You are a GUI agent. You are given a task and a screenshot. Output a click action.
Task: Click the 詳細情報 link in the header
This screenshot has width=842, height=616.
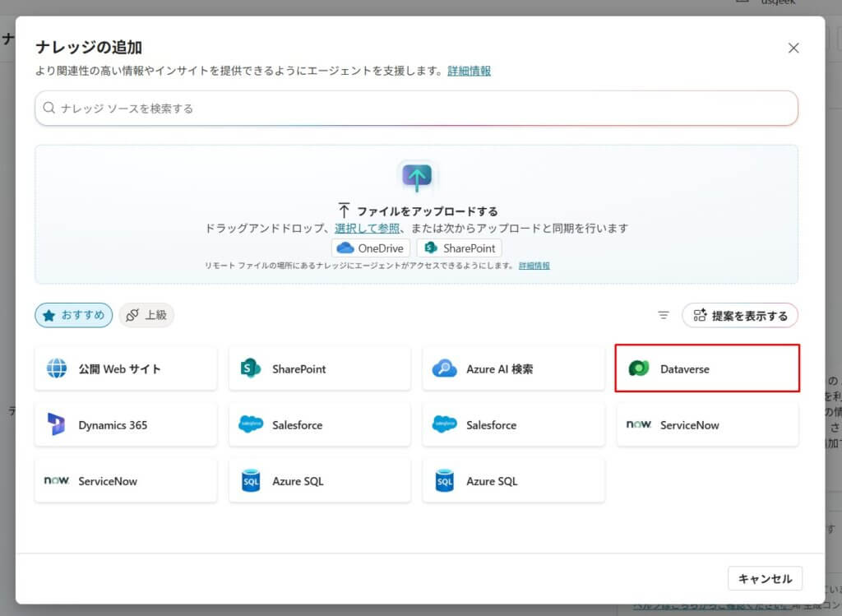(468, 71)
